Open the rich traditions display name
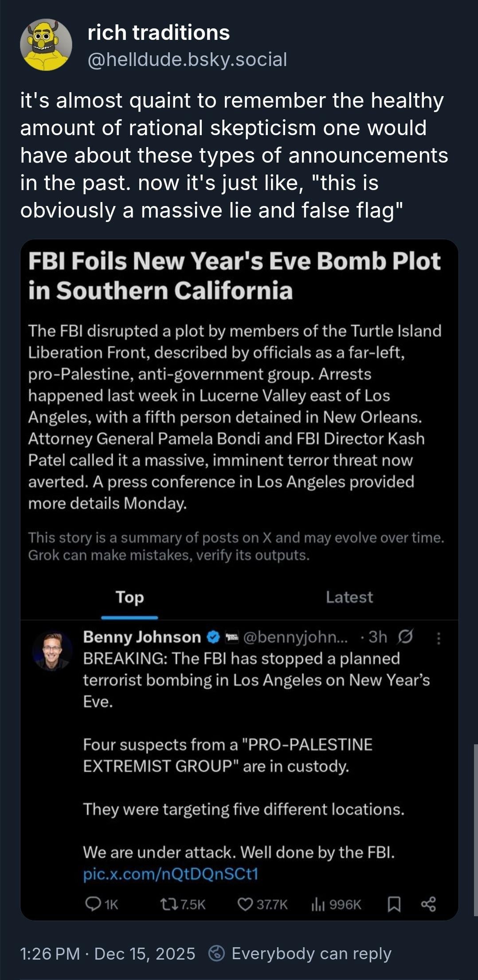478x980 pixels. click(x=159, y=33)
